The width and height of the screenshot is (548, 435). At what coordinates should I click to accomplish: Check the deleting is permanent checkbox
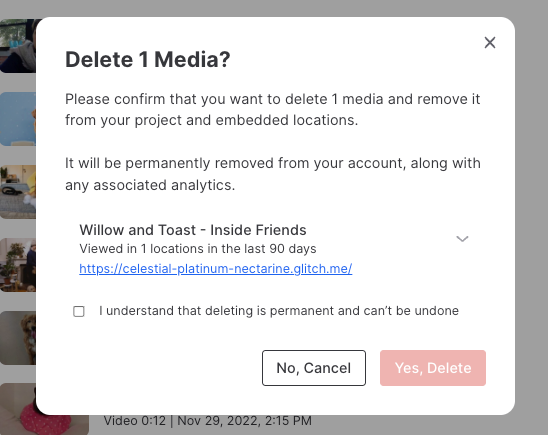pos(79,311)
